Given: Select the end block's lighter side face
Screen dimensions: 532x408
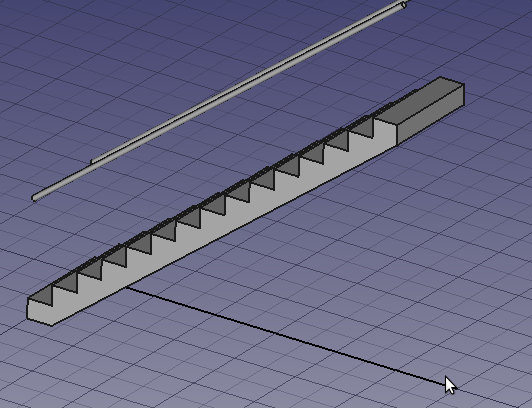Looking at the screenshot, I should click(x=430, y=115).
